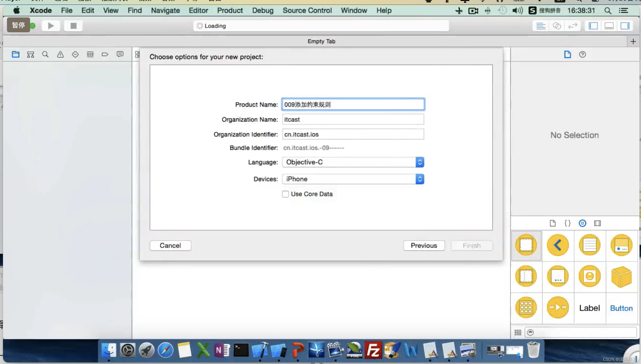The width and height of the screenshot is (641, 364).
Task: Select the media playback control icon
Action: [558, 308]
